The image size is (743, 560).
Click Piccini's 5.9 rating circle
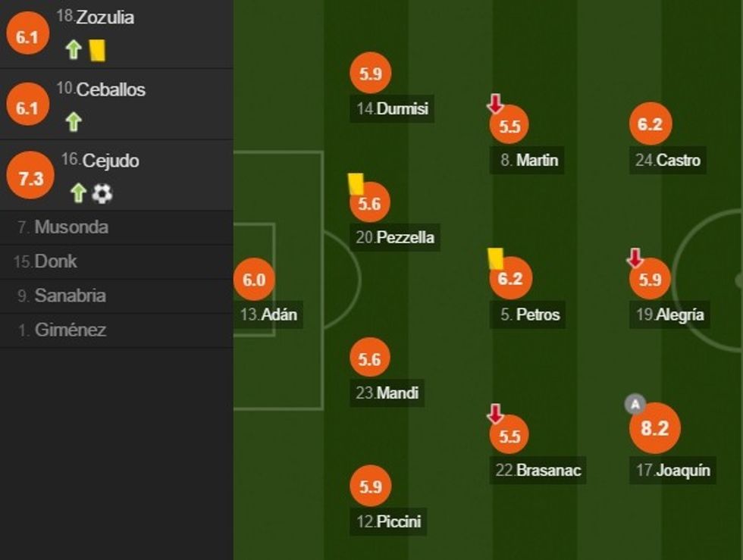(370, 487)
